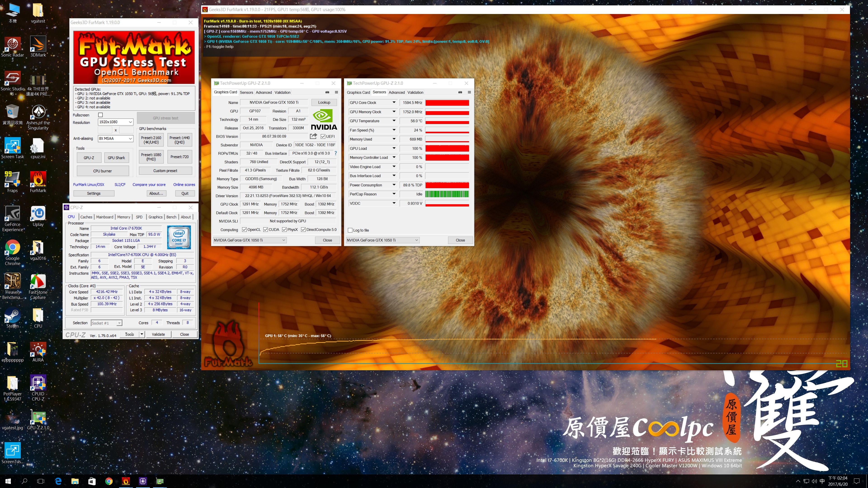868x488 pixels.
Task: Open the FurMark desktop shortcut
Action: click(x=38, y=182)
